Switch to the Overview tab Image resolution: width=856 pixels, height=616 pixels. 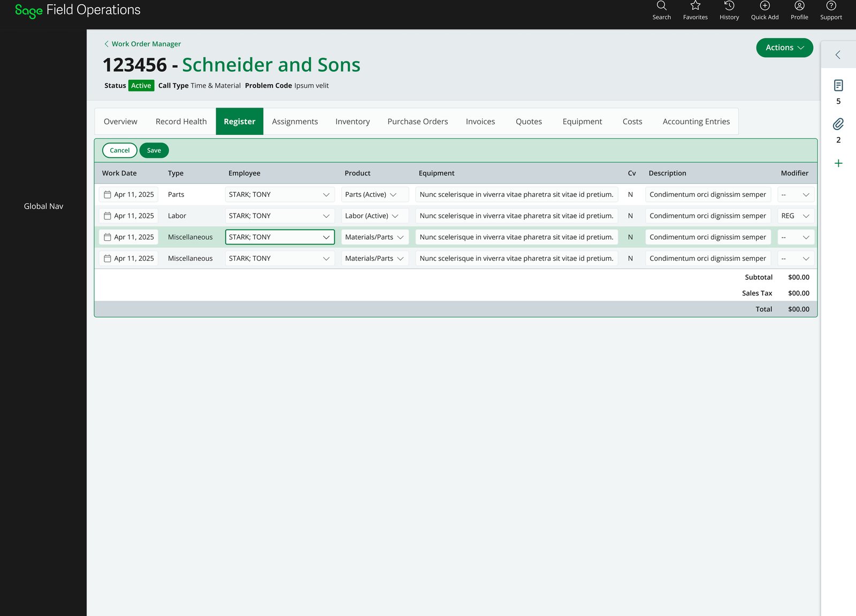120,121
